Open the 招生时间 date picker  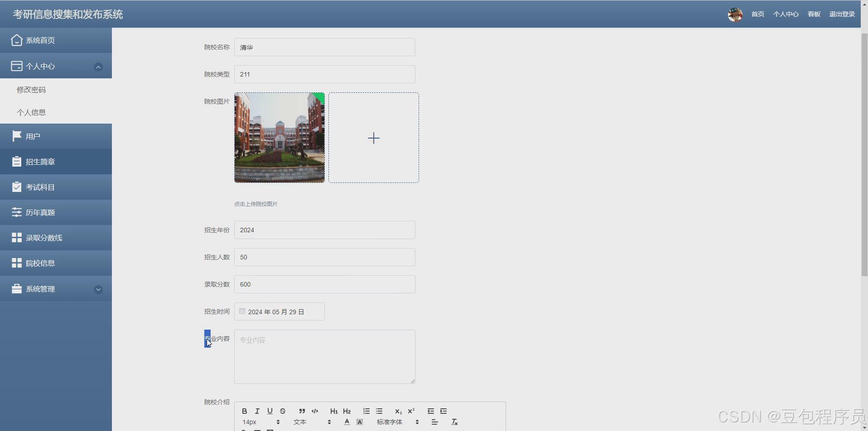pos(279,311)
